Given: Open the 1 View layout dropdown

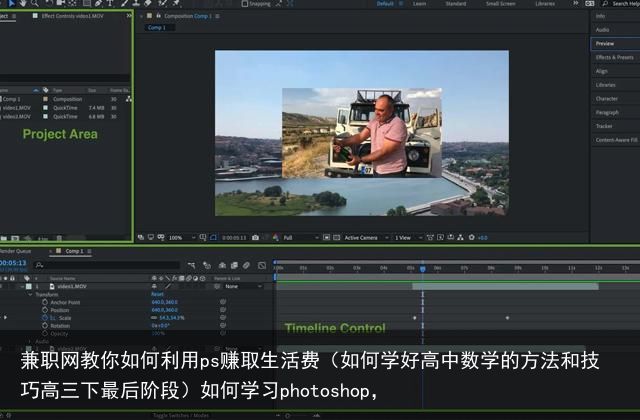Looking at the screenshot, I should [408, 238].
